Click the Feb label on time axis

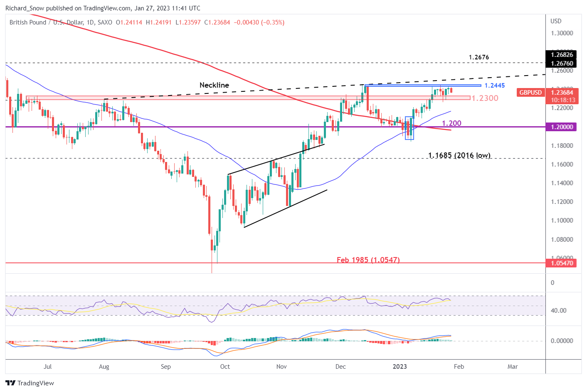[x=459, y=367]
